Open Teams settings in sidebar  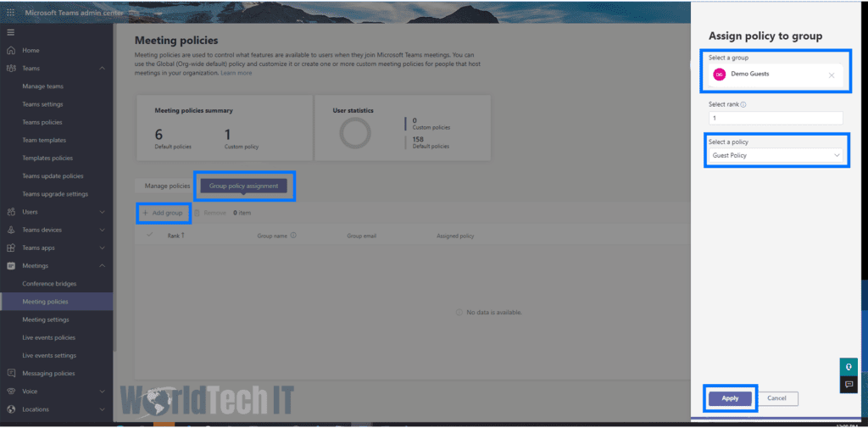[x=42, y=104]
